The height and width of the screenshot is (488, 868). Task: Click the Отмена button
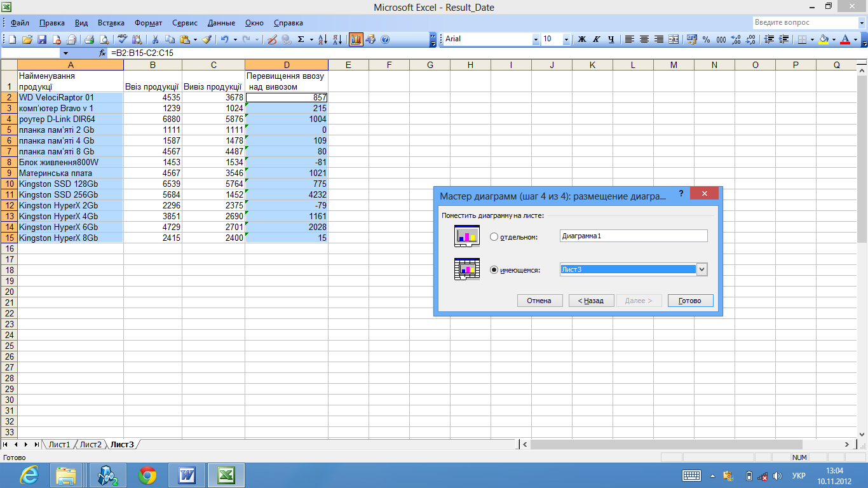click(539, 301)
